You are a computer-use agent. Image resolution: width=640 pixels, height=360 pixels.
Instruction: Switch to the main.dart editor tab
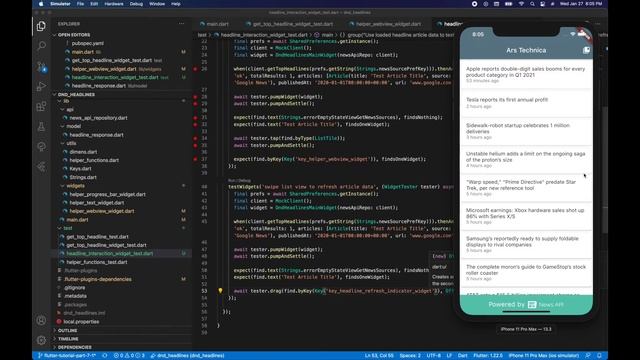pyautogui.click(x=217, y=24)
